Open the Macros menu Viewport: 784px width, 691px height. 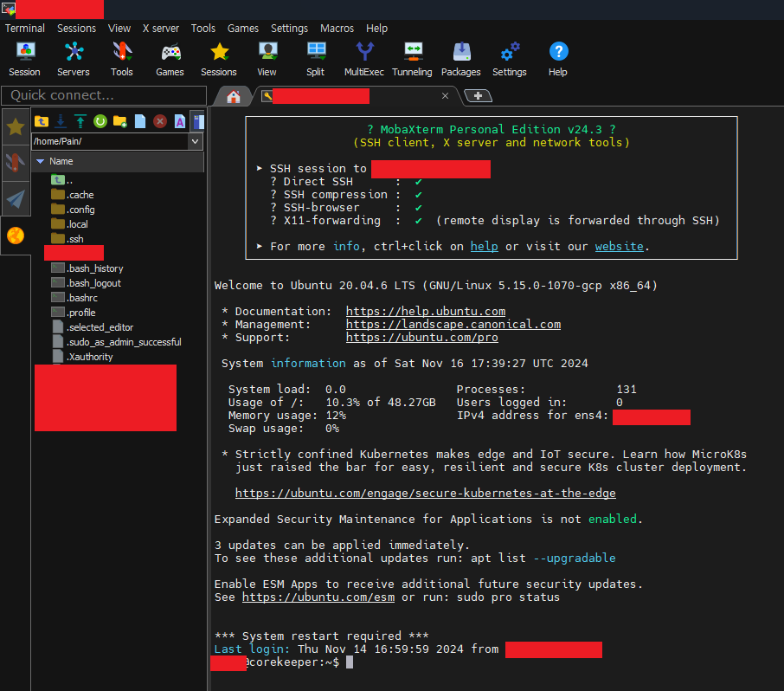pyautogui.click(x=337, y=28)
